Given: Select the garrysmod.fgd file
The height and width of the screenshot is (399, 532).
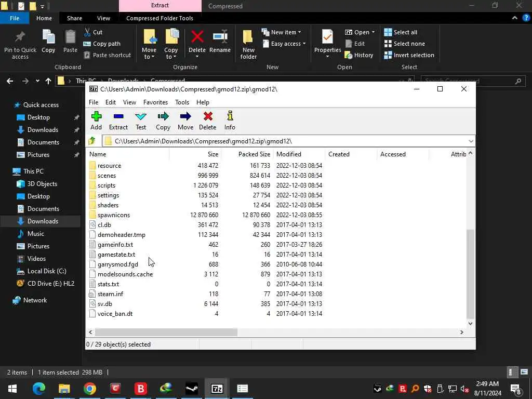Looking at the screenshot, I should tap(118, 264).
